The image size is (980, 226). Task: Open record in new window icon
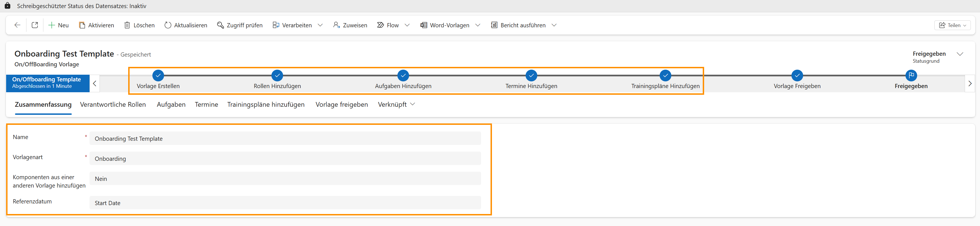click(x=34, y=25)
